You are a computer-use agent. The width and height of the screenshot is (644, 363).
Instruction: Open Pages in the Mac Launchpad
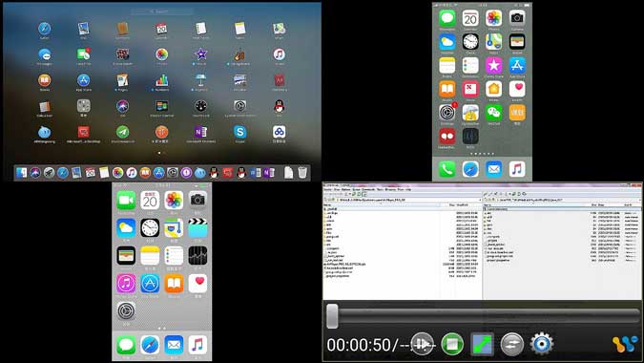pos(122,80)
